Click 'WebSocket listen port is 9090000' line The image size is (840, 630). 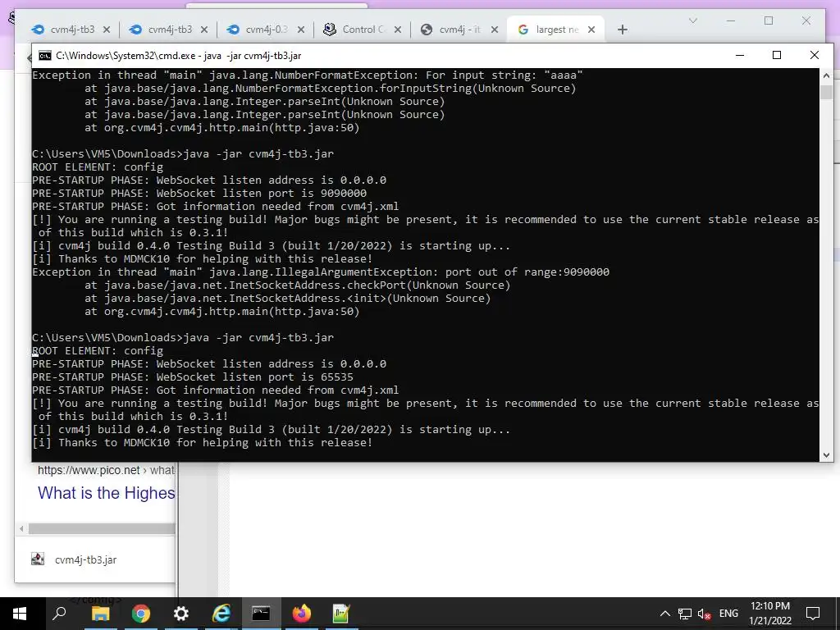click(199, 194)
